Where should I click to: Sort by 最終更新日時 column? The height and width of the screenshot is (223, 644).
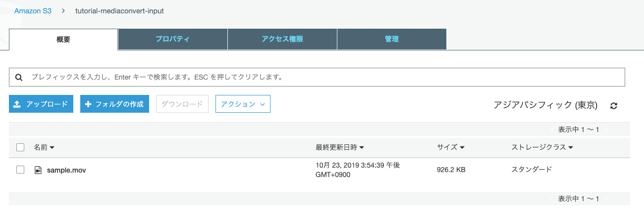[340, 147]
